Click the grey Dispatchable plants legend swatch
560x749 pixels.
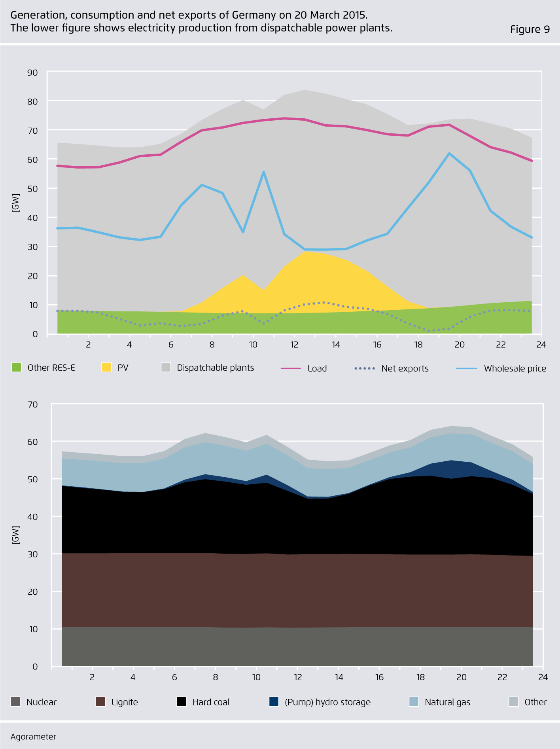(x=166, y=367)
